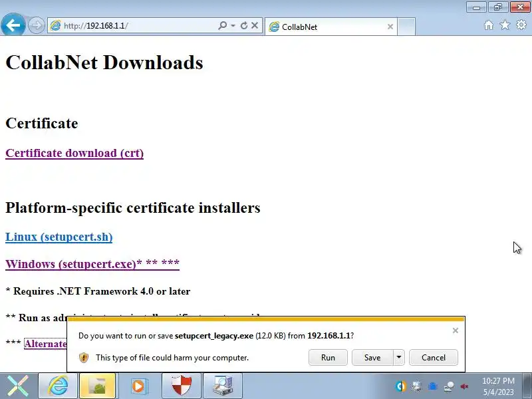Open the clock showing 10:27 PM
Screen dimensions: 532x399
click(x=498, y=386)
